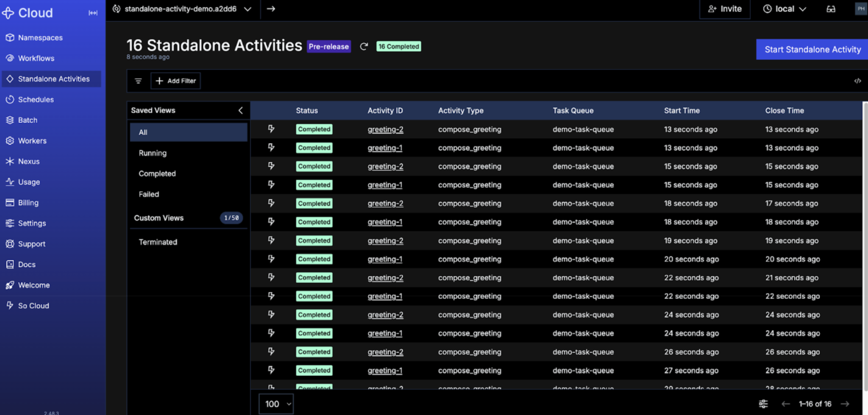Go to previous page arrow
Screen dimensions: 868x415
(786, 404)
